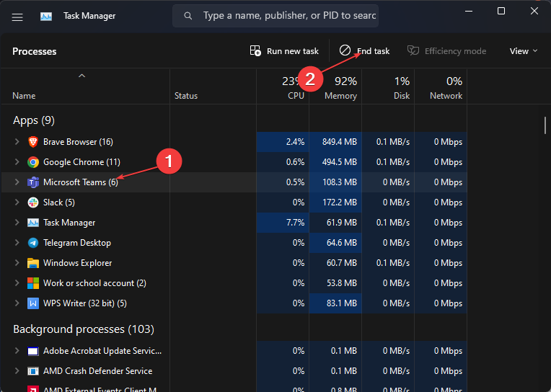
Task: Select the Background processes (103) header
Action: pyautogui.click(x=84, y=329)
